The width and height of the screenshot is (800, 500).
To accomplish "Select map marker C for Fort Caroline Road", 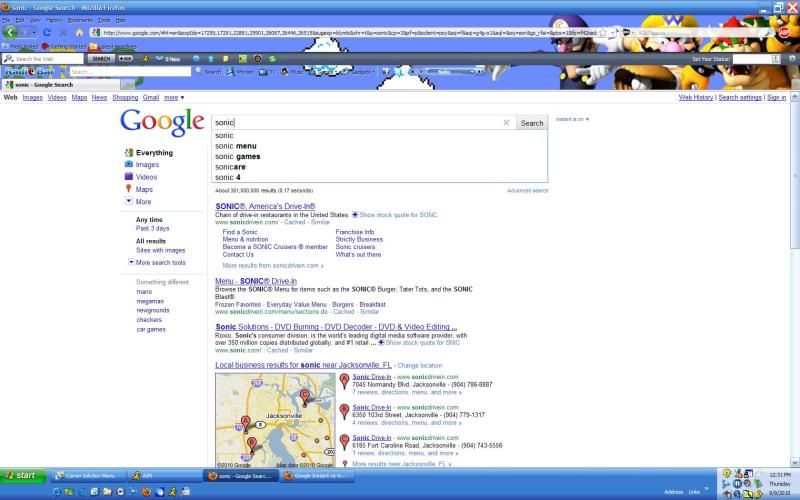I will pos(305,397).
